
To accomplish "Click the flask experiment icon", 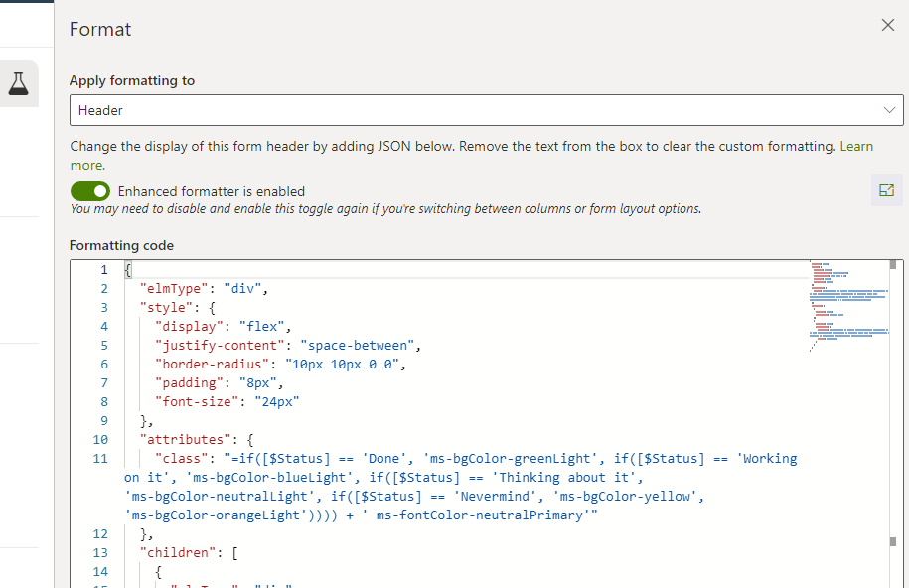I will (x=19, y=83).
